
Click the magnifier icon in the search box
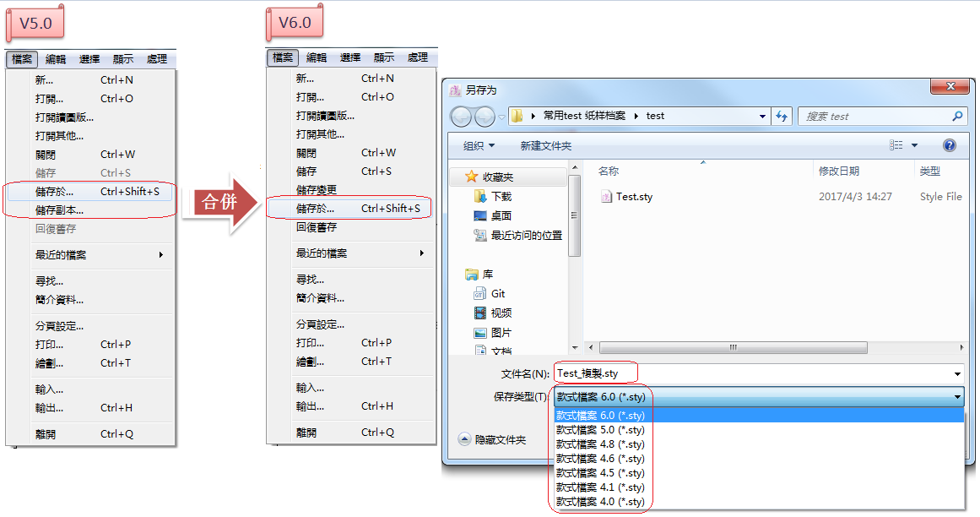click(x=957, y=117)
